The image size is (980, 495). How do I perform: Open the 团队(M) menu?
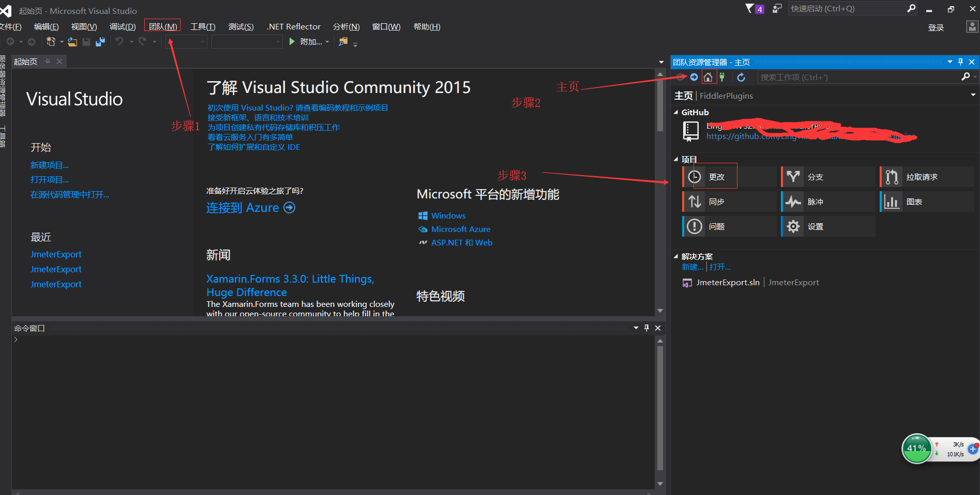coord(163,26)
